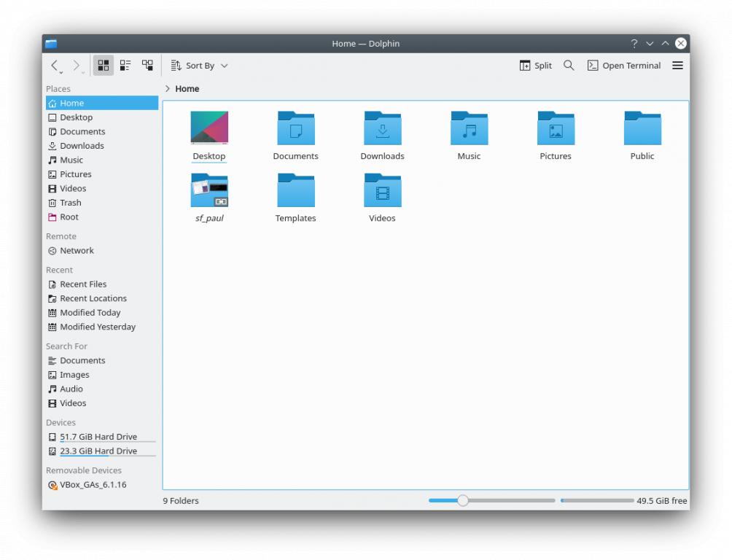The image size is (732, 560).
Task: Open the Downloads folder icon
Action: [382, 129]
